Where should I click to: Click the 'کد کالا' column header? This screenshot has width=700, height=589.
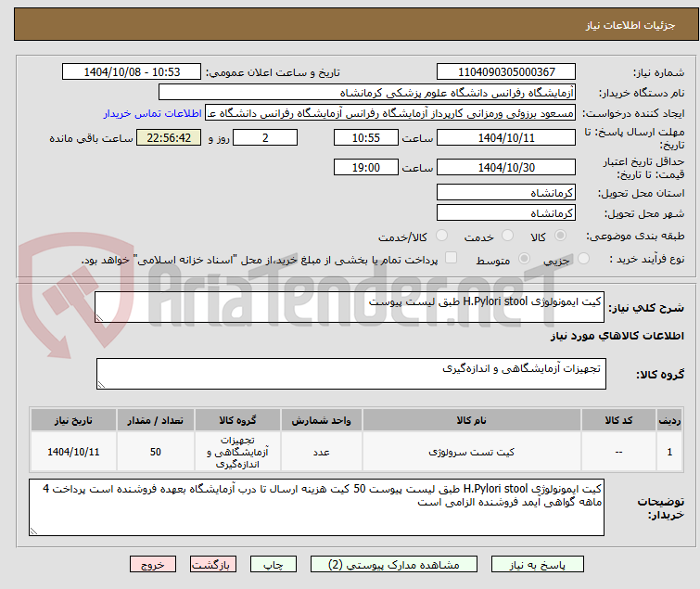[x=618, y=420]
